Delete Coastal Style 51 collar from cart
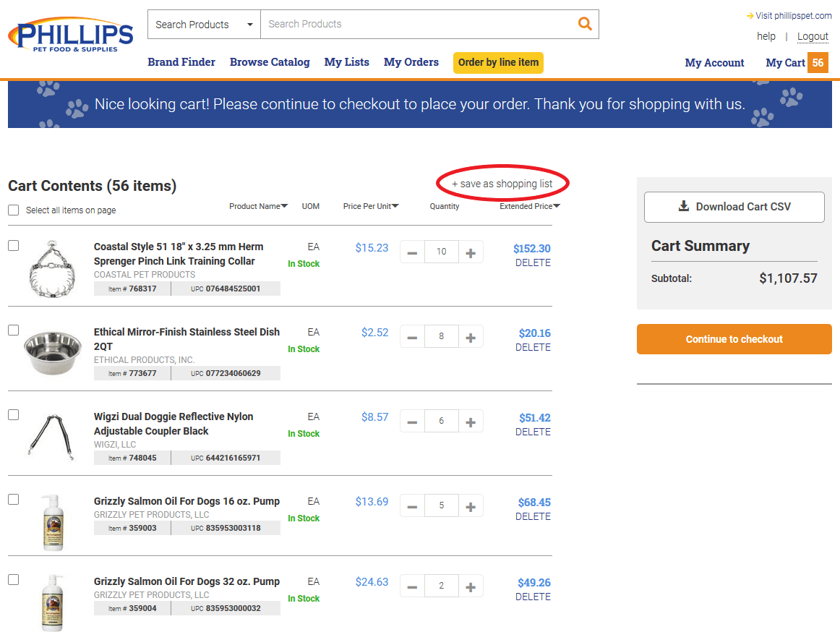 coord(533,262)
